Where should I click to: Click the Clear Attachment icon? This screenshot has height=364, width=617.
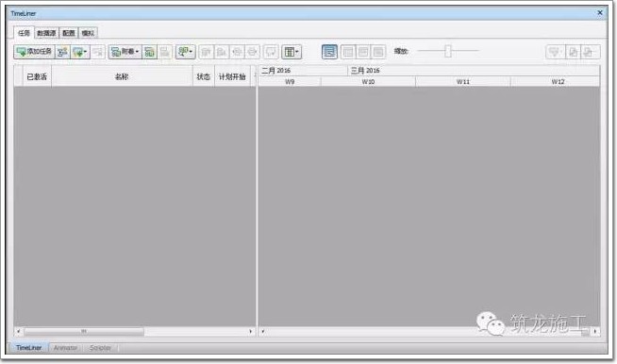pyautogui.click(x=164, y=52)
